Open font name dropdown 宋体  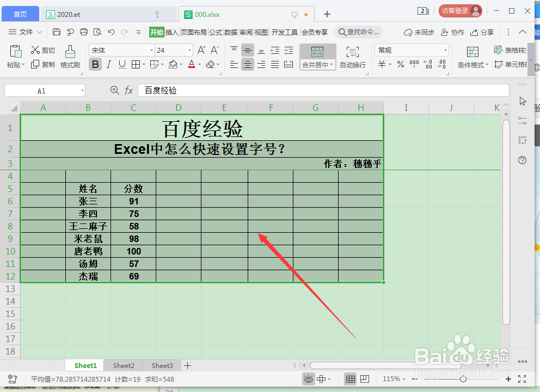[151, 51]
